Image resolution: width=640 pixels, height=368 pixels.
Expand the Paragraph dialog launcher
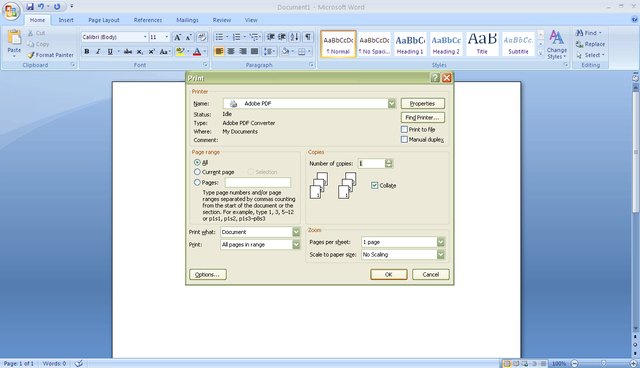click(x=311, y=65)
